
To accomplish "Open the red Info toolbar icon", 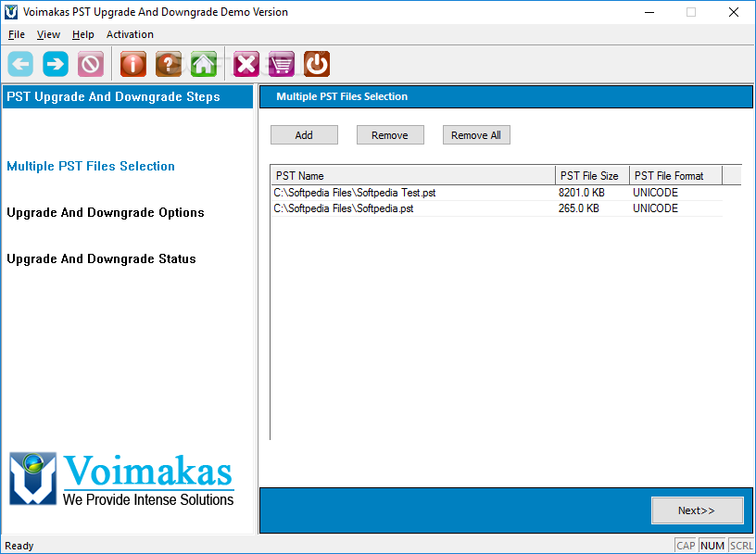I will (133, 64).
